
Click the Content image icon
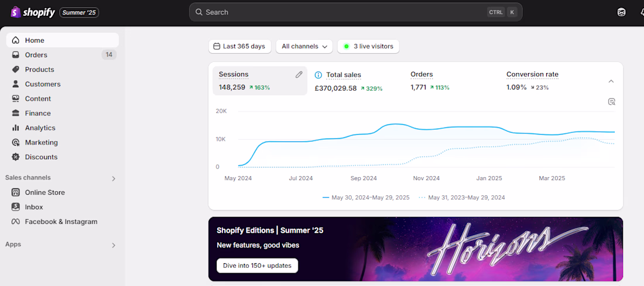(16, 98)
